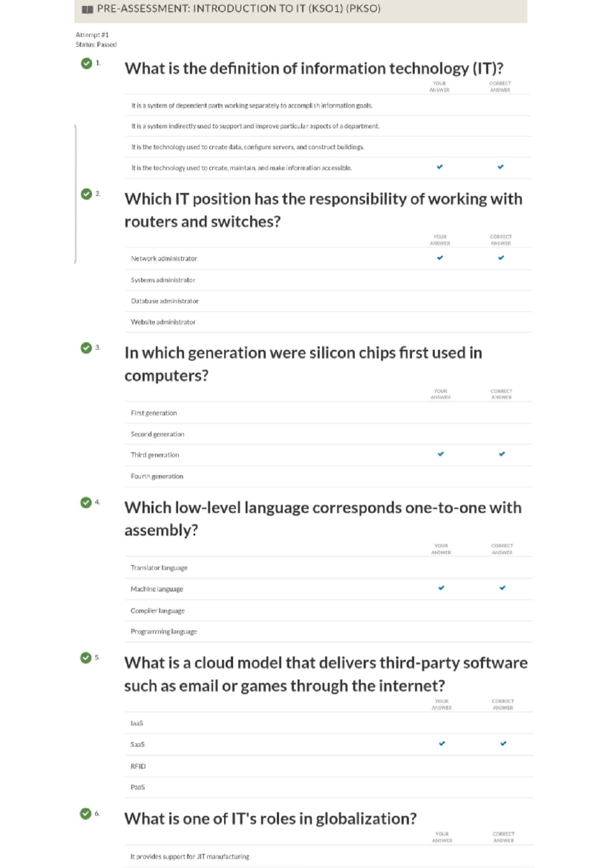Click the Correct Answer checkmark for Third generation
This screenshot has width=613, height=868.
click(502, 454)
